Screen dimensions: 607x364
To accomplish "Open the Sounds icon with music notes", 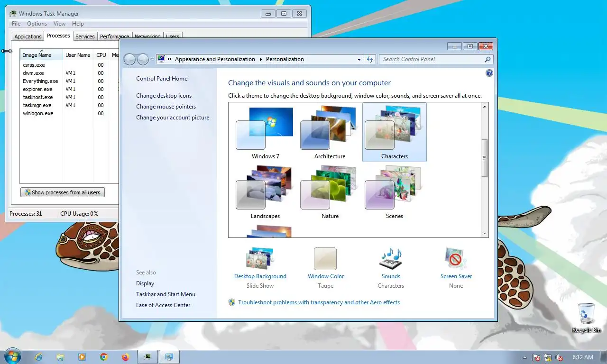I will tap(391, 259).
